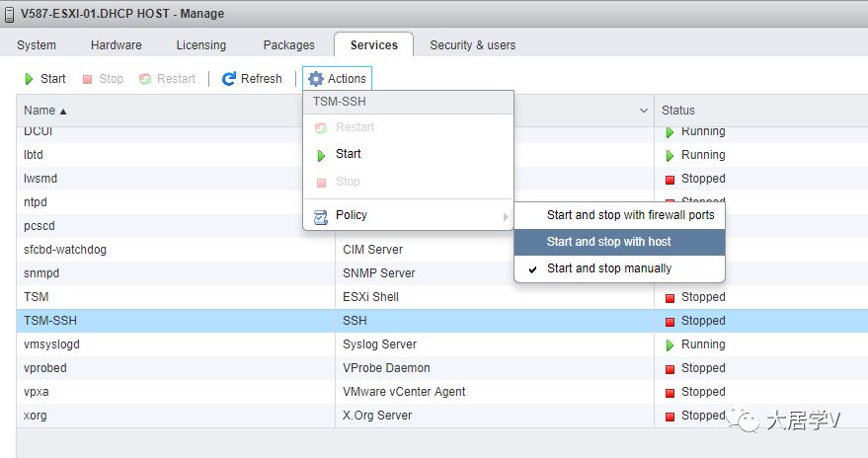Select the sfcbd-watchdog service row
Image resolution: width=868 pixels, height=458 pixels.
[168, 250]
